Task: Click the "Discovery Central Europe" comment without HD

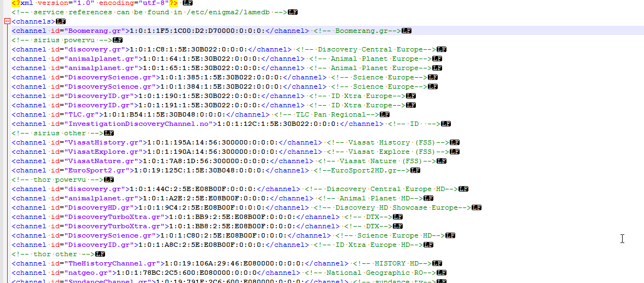Action: tap(365, 49)
